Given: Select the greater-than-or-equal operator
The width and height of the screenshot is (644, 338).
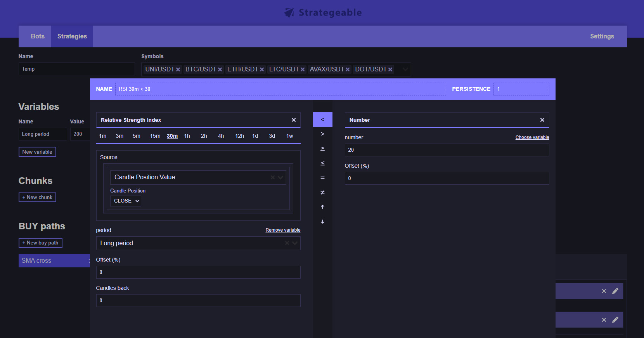Looking at the screenshot, I should pyautogui.click(x=323, y=149).
